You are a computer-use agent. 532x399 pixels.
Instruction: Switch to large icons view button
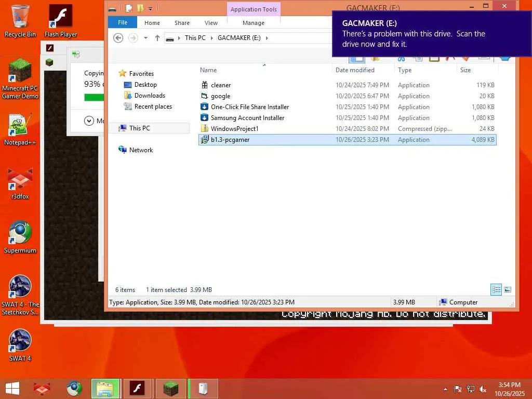[x=508, y=289]
